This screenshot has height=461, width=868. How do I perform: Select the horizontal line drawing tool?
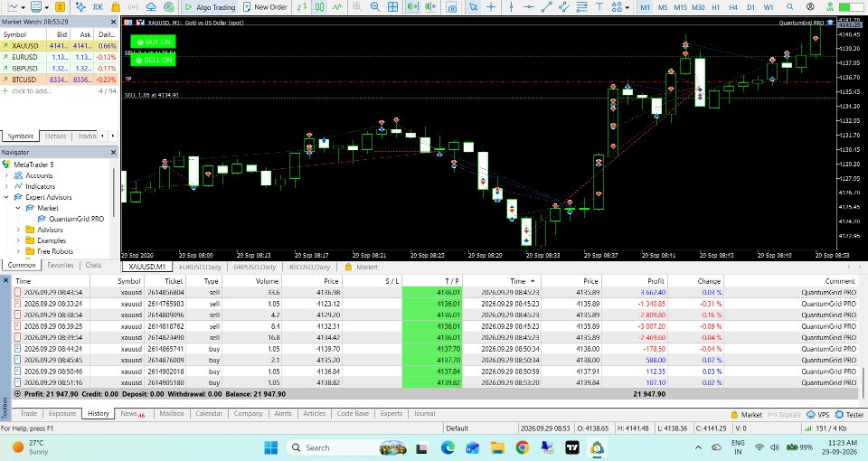click(x=529, y=7)
